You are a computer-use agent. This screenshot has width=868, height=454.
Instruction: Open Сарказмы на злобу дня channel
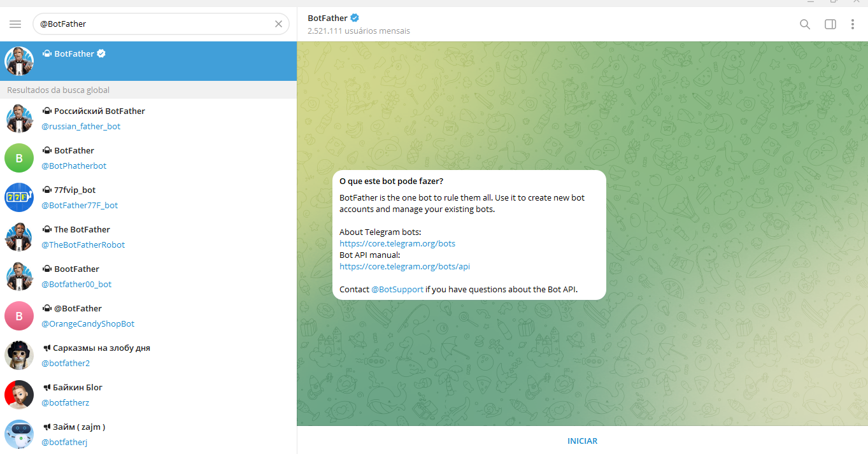148,355
